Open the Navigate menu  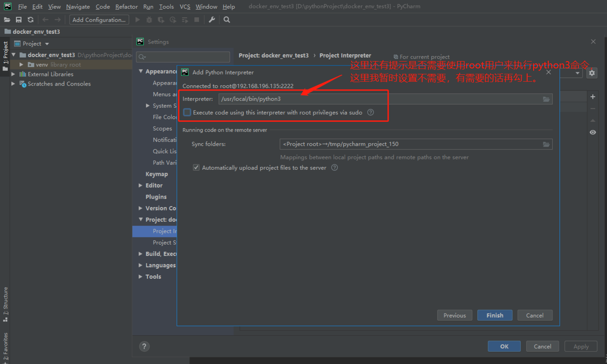click(78, 6)
